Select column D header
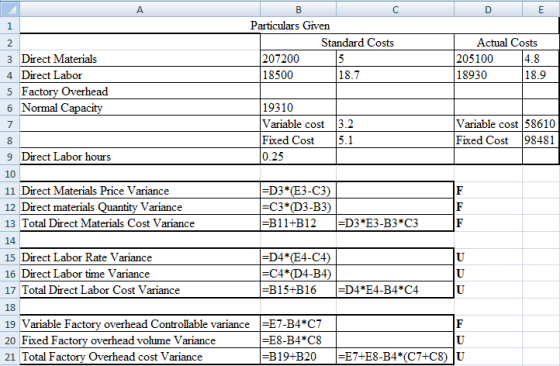Viewport: 560px width, 366px height. (x=488, y=9)
